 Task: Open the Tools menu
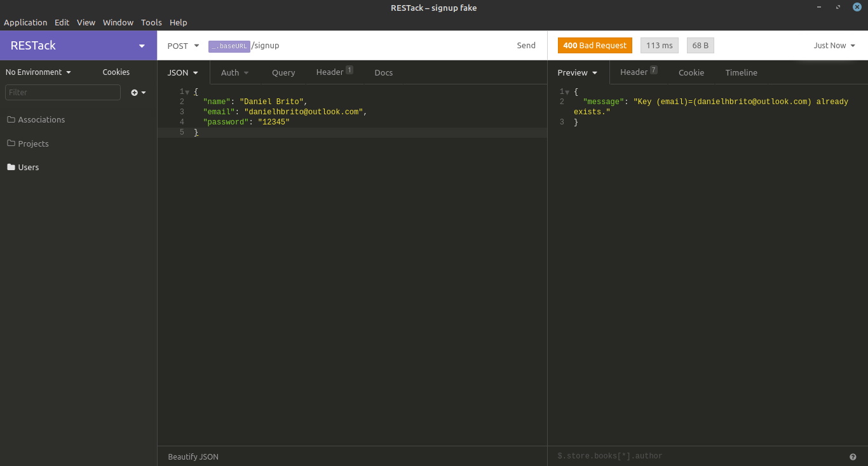click(151, 22)
